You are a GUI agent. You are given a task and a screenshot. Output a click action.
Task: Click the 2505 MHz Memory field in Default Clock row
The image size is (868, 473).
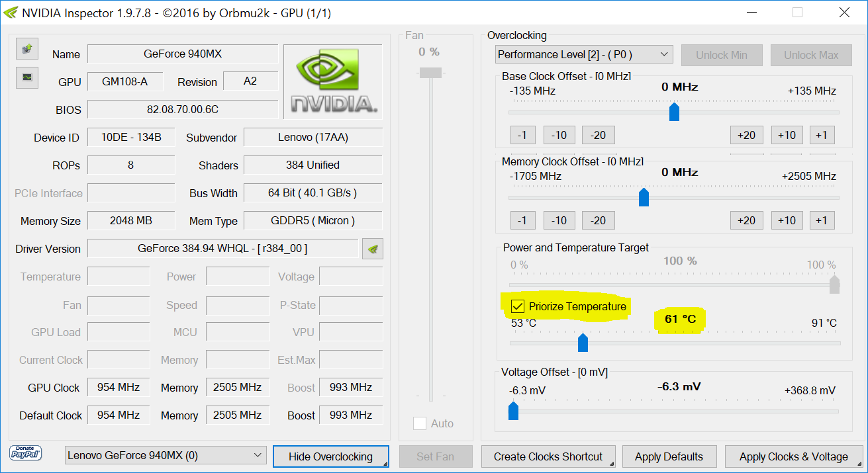coord(237,415)
